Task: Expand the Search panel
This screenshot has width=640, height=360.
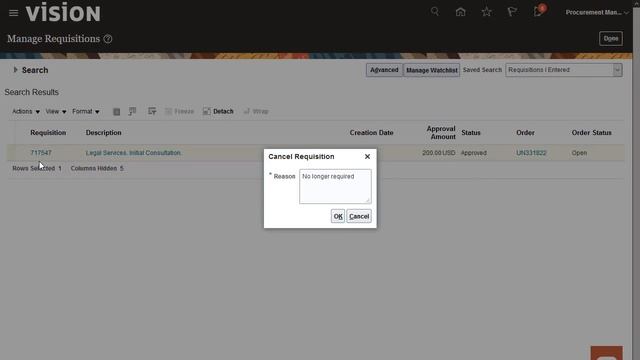Action: (x=15, y=70)
